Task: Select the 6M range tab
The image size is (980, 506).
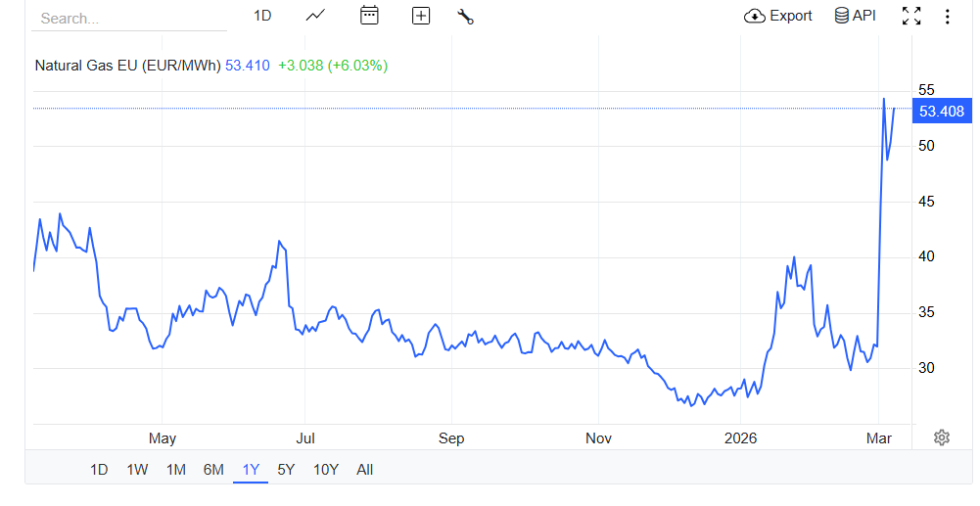Action: [213, 470]
